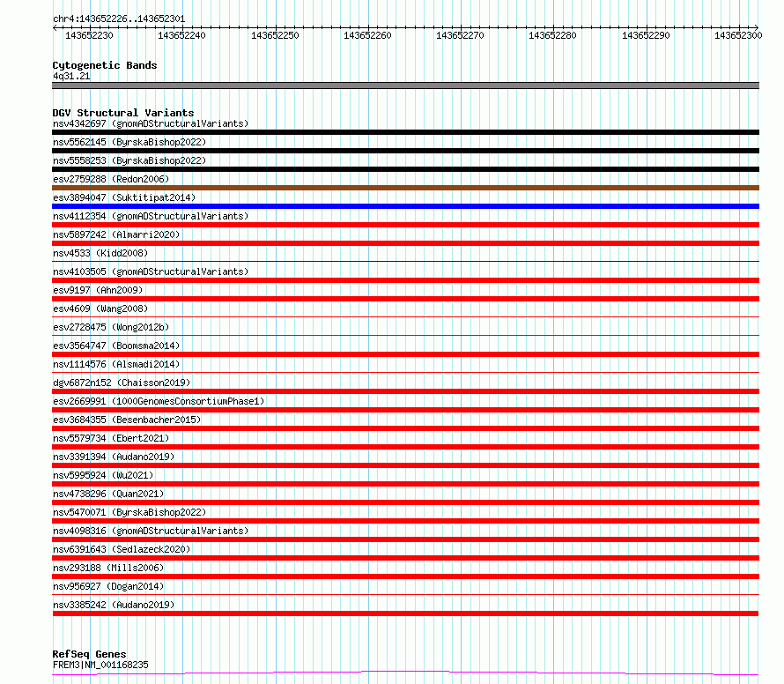Open the esv3684355 Besenbacher2015 label
The width and height of the screenshot is (784, 684).
click(x=127, y=420)
